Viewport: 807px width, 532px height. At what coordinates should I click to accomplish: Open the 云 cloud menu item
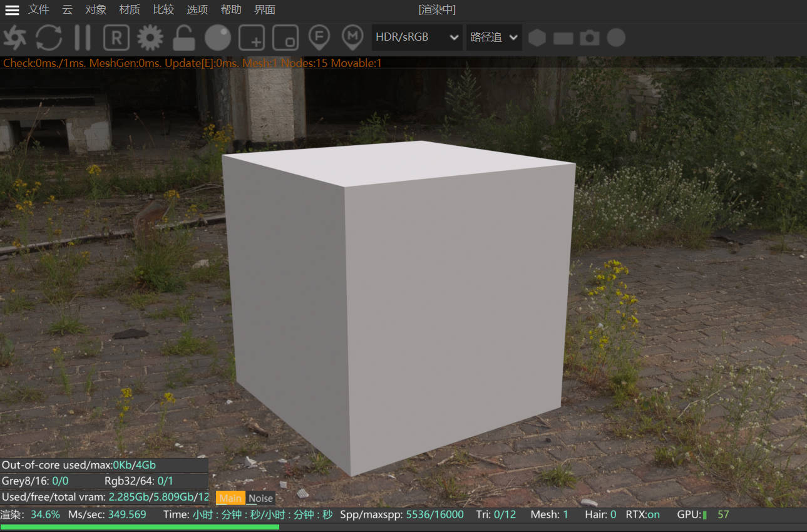click(x=66, y=9)
